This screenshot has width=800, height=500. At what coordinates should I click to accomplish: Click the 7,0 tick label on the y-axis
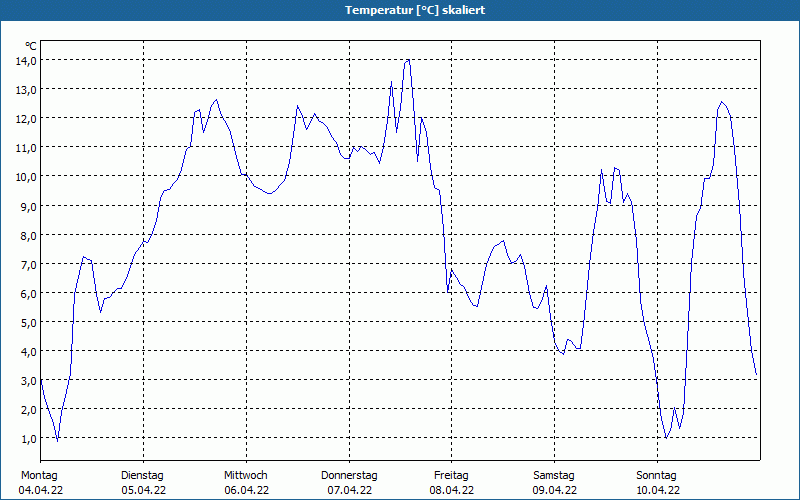point(28,264)
